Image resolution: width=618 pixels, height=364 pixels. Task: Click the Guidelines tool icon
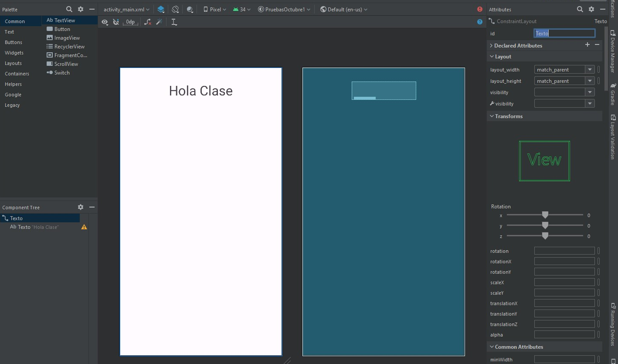pos(174,22)
